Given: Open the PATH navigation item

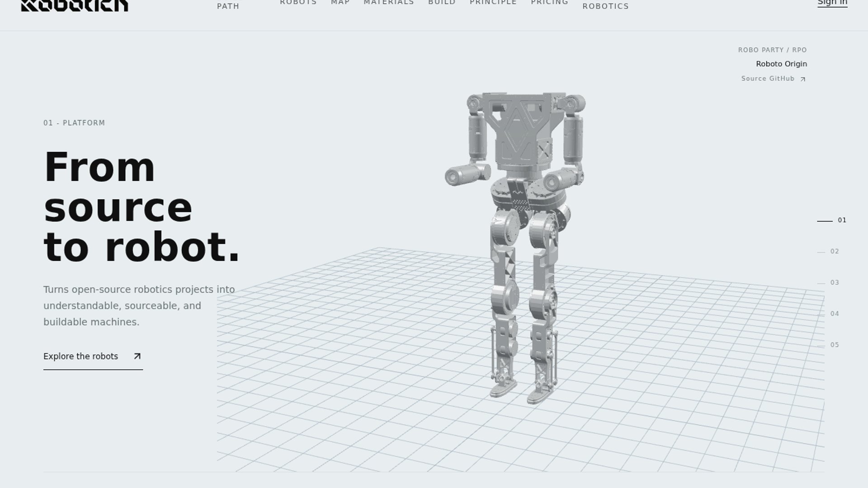Looking at the screenshot, I should click(x=228, y=6).
